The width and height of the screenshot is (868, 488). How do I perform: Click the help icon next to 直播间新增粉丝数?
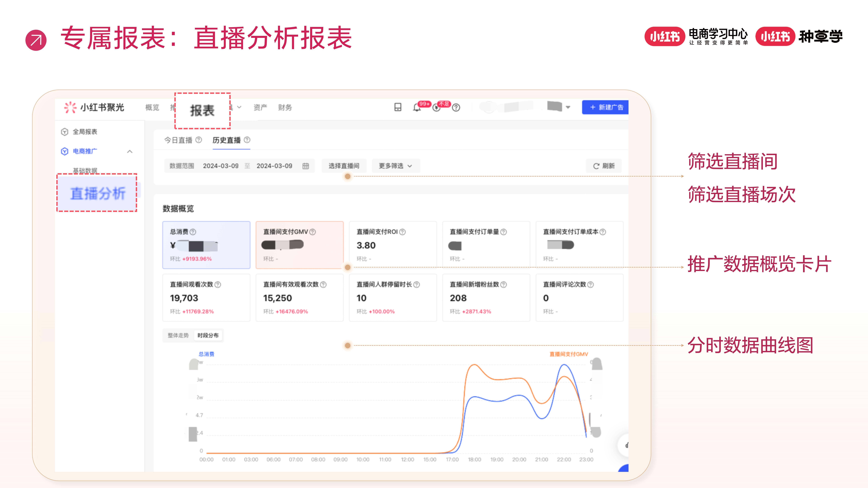click(x=503, y=285)
